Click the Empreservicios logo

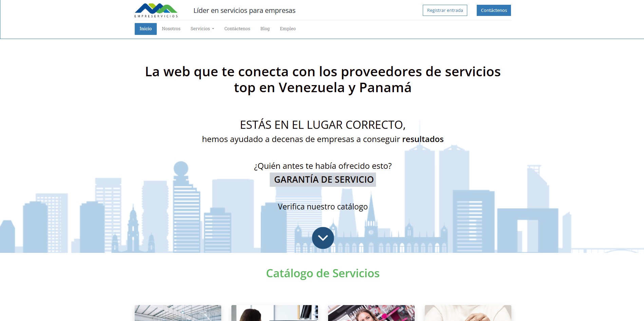(x=156, y=10)
